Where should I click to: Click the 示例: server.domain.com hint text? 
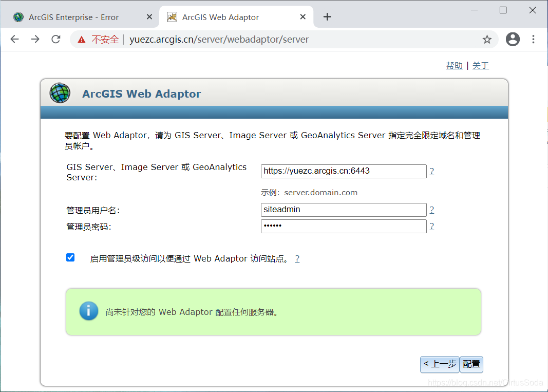(309, 192)
